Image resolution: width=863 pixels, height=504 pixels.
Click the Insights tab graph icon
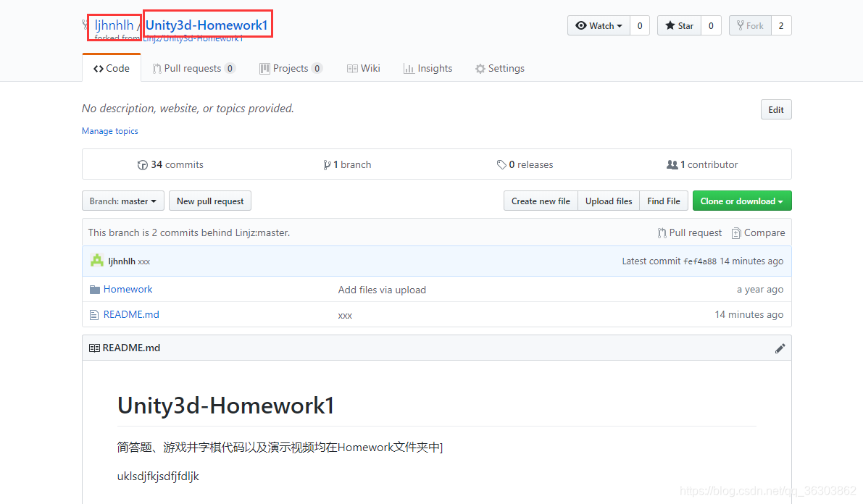[409, 69]
